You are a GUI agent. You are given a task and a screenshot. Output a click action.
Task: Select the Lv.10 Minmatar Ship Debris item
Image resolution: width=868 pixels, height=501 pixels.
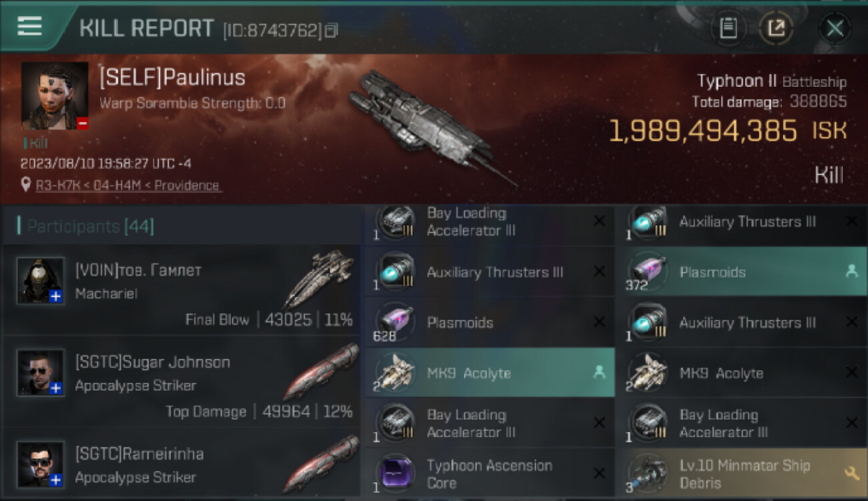click(741, 474)
